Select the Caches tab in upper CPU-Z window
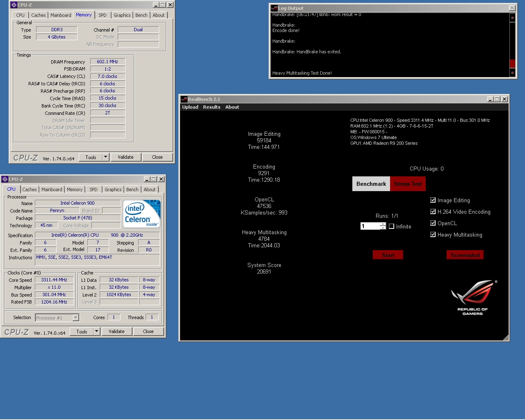 [x=39, y=15]
